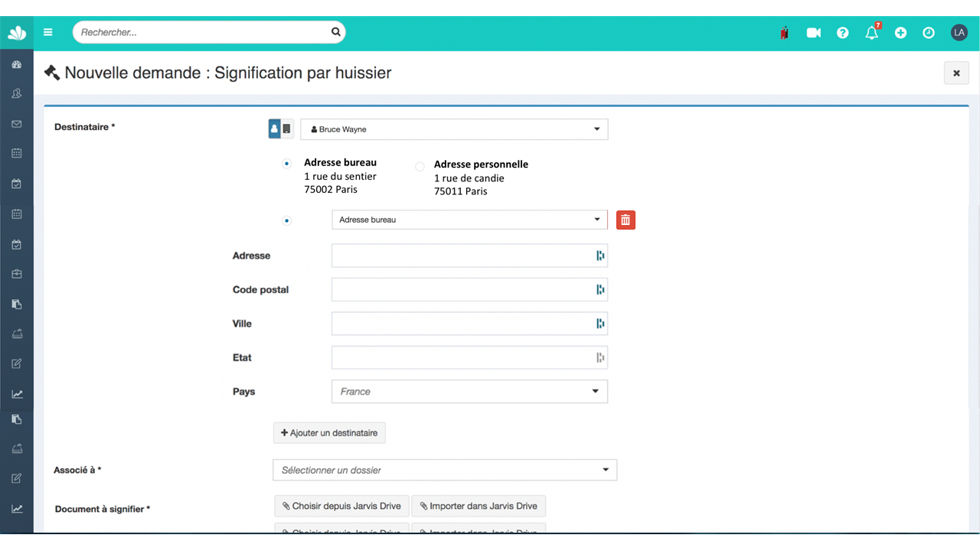The width and height of the screenshot is (980, 551).
Task: Click first Choisir depuis Jarvis Drive button
Action: pos(341,506)
